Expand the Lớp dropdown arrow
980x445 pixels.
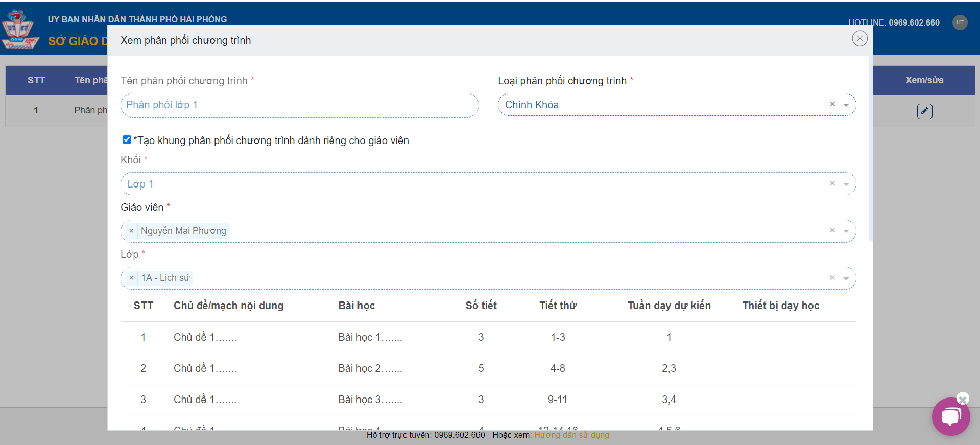pyautogui.click(x=846, y=278)
